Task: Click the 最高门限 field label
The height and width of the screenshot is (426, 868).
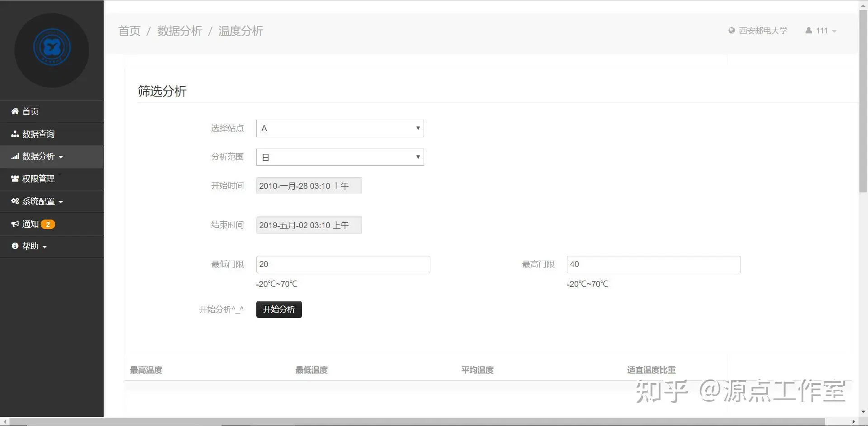Action: (538, 264)
